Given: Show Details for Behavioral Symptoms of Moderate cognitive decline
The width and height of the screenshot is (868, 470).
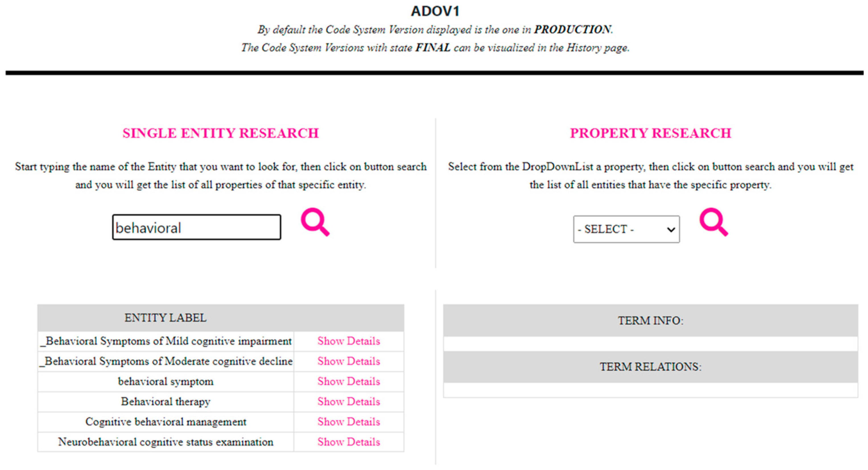Looking at the screenshot, I should tap(349, 362).
